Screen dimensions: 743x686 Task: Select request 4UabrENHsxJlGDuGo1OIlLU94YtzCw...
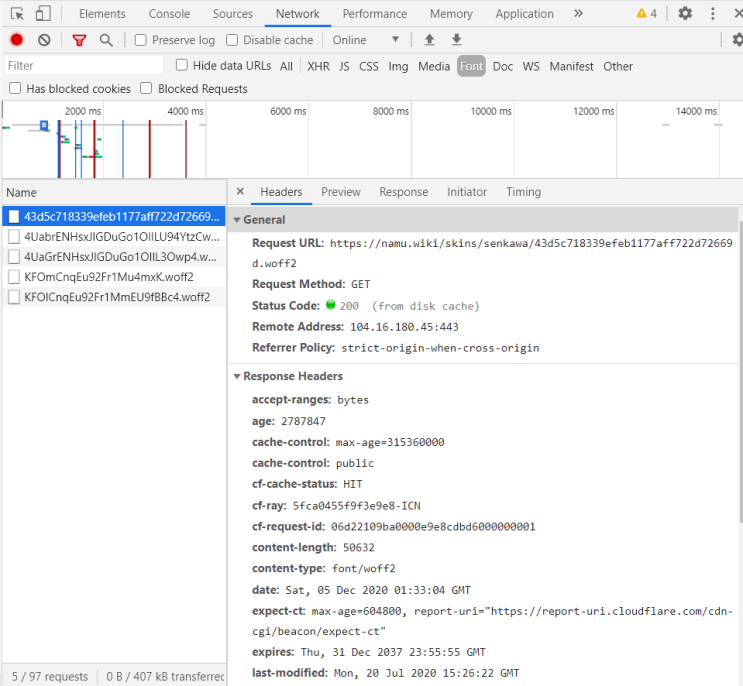(x=114, y=236)
